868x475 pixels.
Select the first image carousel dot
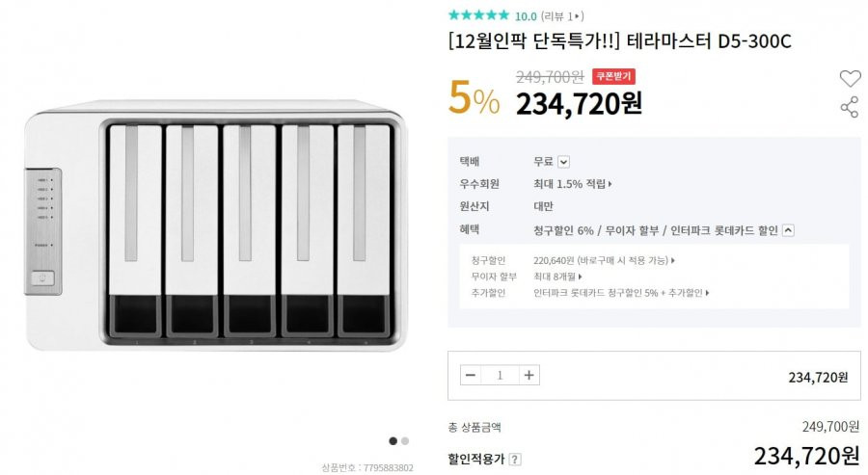pos(393,440)
